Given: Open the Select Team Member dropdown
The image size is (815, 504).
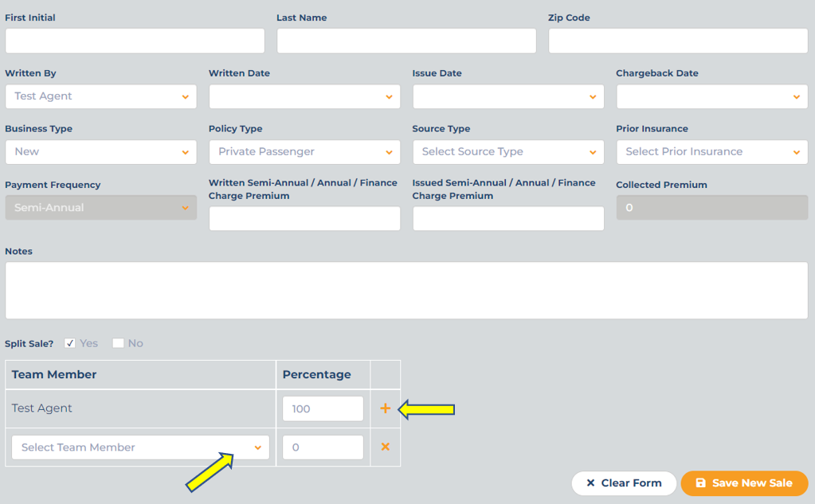Looking at the screenshot, I should coord(140,447).
